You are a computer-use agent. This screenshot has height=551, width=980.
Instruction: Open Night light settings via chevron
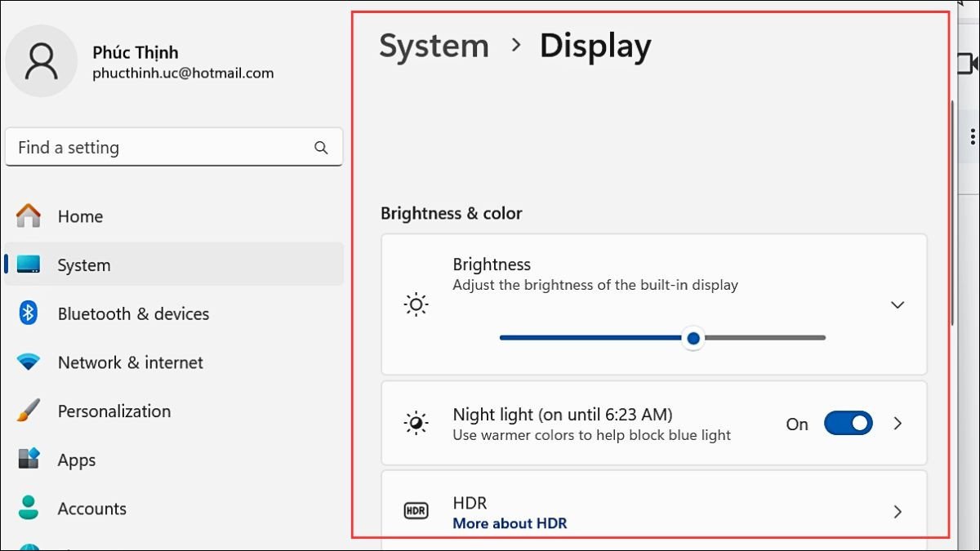pos(898,424)
